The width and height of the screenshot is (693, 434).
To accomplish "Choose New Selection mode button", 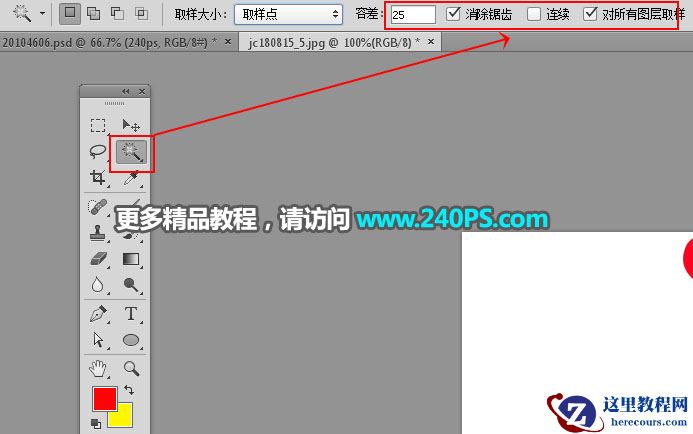I will click(x=70, y=14).
